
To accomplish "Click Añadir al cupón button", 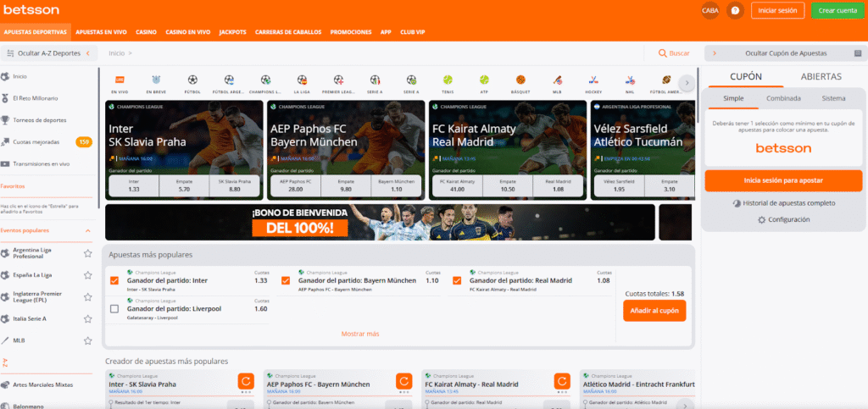I will pyautogui.click(x=654, y=311).
